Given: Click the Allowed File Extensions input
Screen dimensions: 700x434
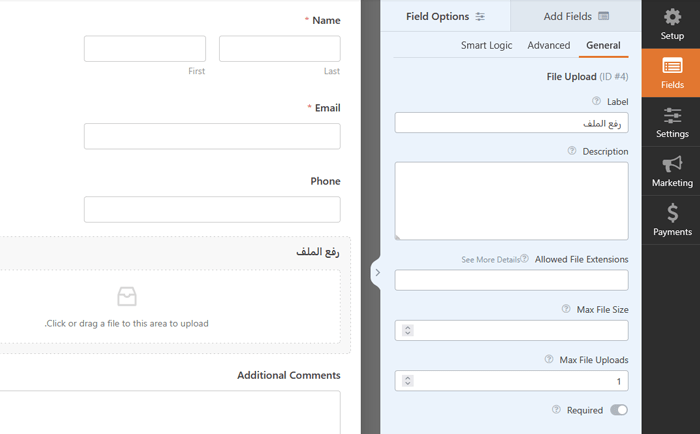Looking at the screenshot, I should click(511, 280).
